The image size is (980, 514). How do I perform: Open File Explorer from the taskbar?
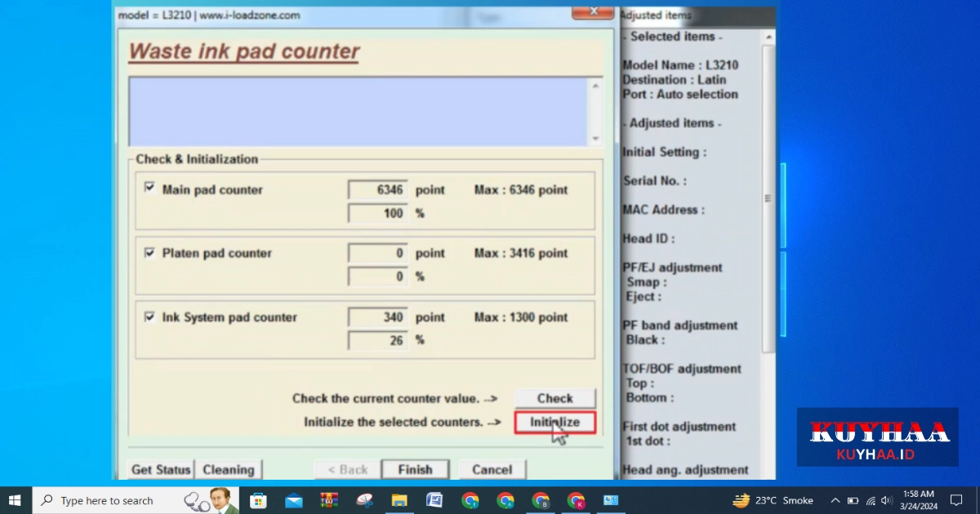[x=399, y=500]
